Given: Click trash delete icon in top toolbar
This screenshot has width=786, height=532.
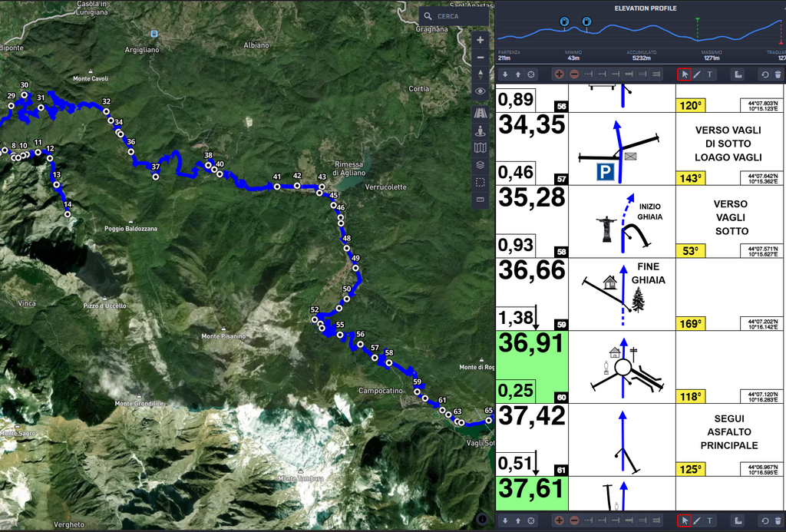Looking at the screenshot, I should 778,74.
